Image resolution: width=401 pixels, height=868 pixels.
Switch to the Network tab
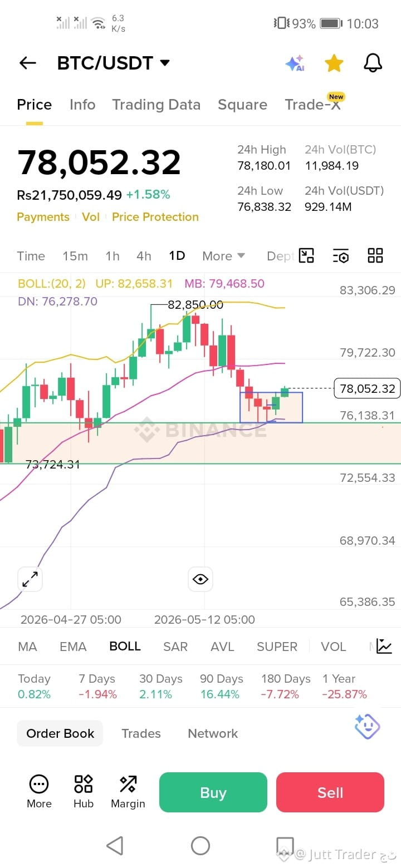pos(213,733)
